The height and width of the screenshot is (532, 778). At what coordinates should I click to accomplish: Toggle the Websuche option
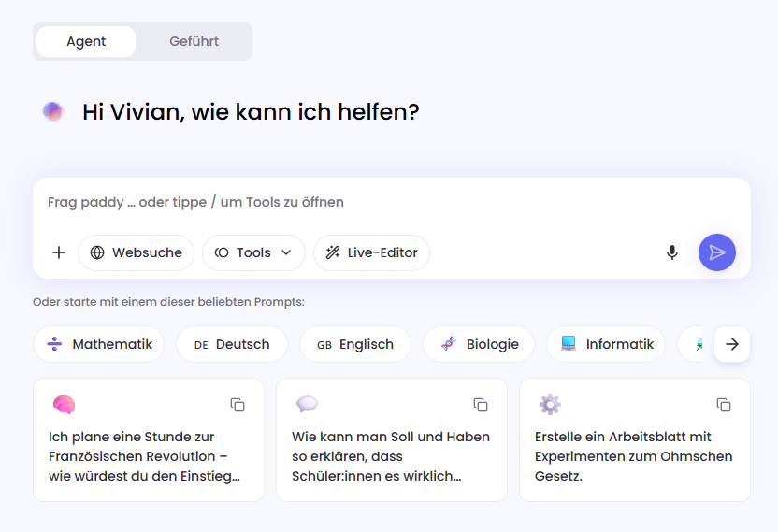coord(136,252)
